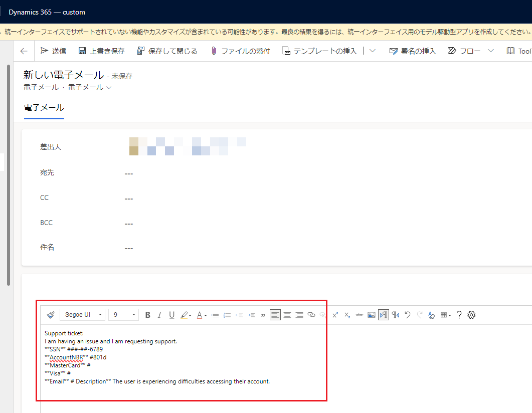Click the decrease indent icon
Viewport: 532px width, 413px height.
[x=239, y=315]
